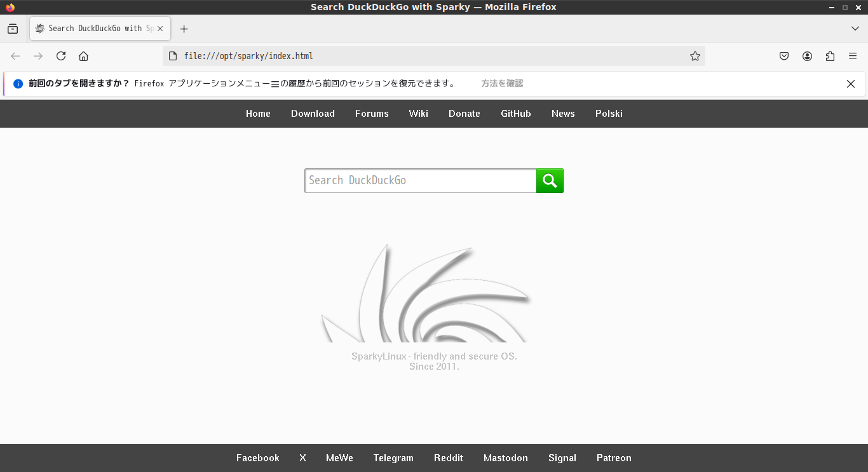The image size is (868, 472).
Task: Go forward one page
Action: click(x=38, y=56)
